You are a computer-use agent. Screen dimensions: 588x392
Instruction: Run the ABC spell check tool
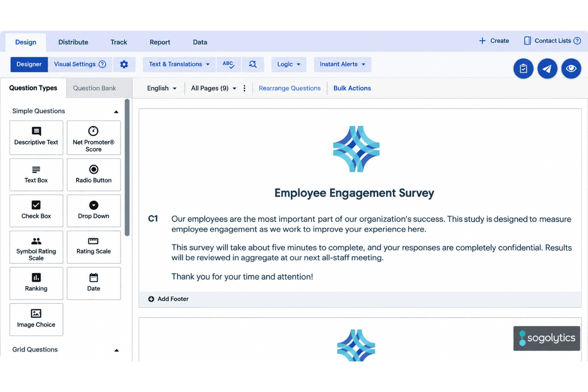coord(228,64)
